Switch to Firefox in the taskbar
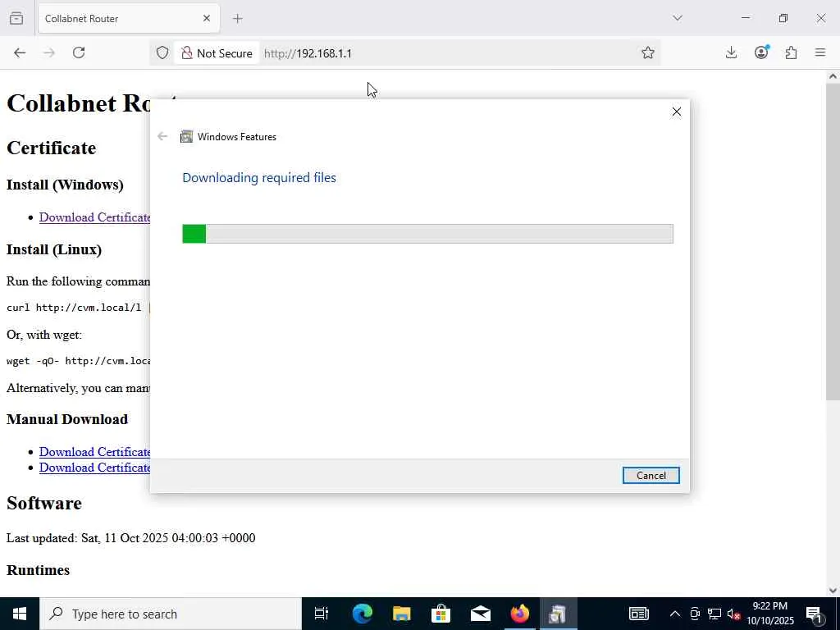This screenshot has width=840, height=630. pyautogui.click(x=519, y=614)
